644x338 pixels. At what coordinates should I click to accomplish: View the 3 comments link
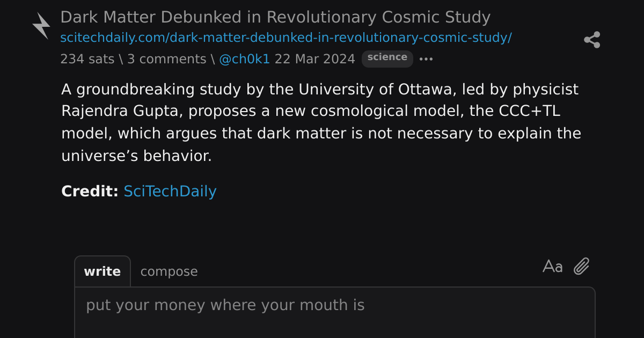[166, 59]
